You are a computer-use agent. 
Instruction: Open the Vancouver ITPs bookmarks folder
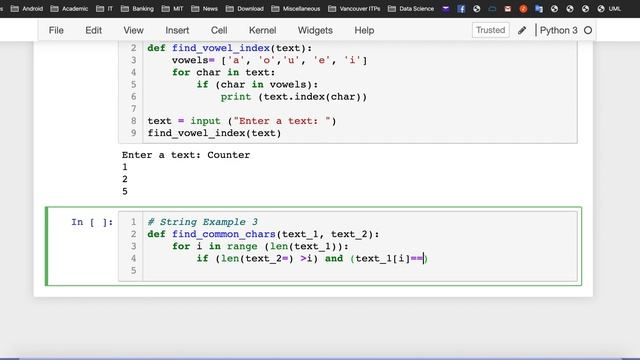354,9
